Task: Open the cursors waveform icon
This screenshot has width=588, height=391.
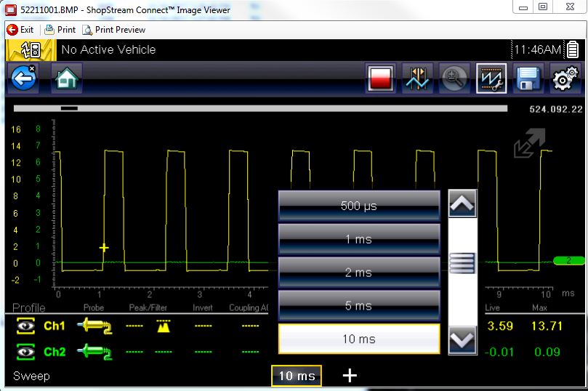Action: click(418, 78)
